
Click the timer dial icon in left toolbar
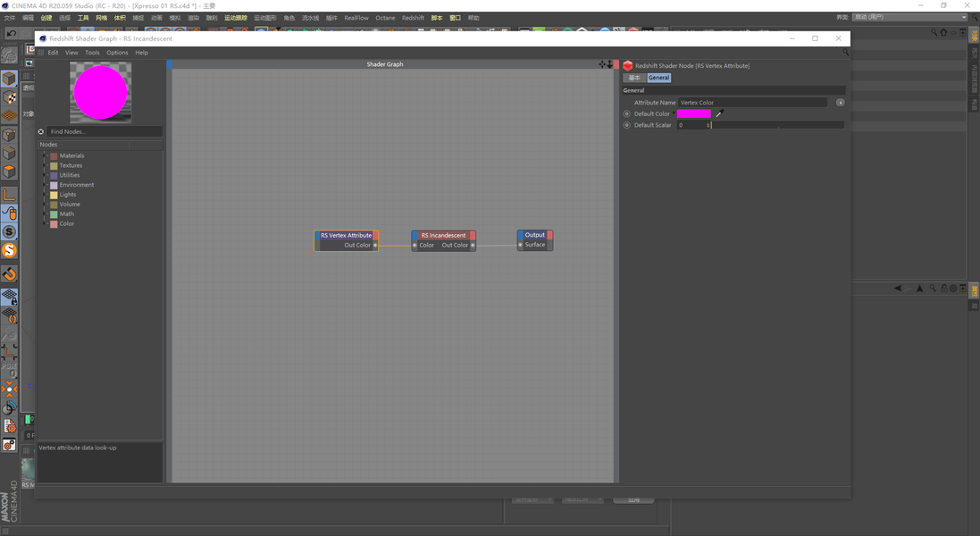click(9, 408)
